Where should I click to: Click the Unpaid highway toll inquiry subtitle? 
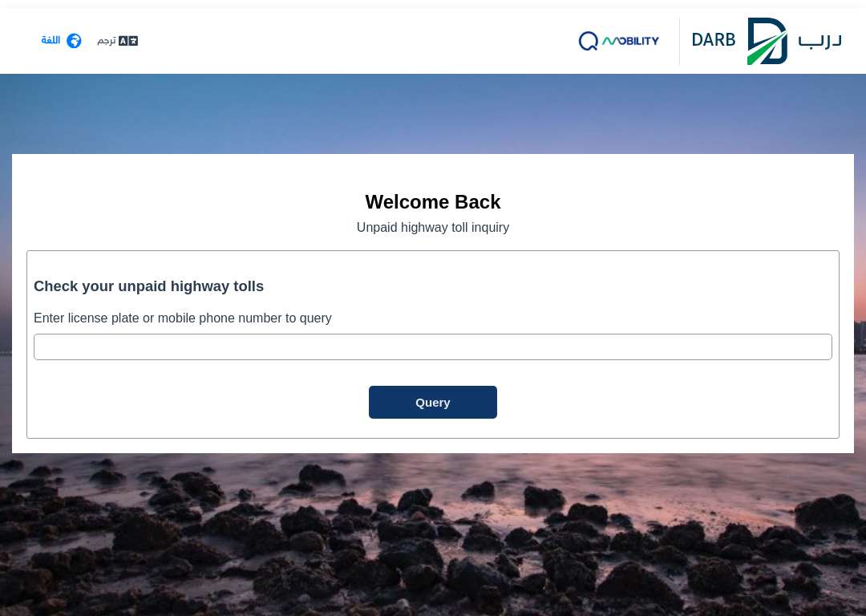(x=433, y=227)
